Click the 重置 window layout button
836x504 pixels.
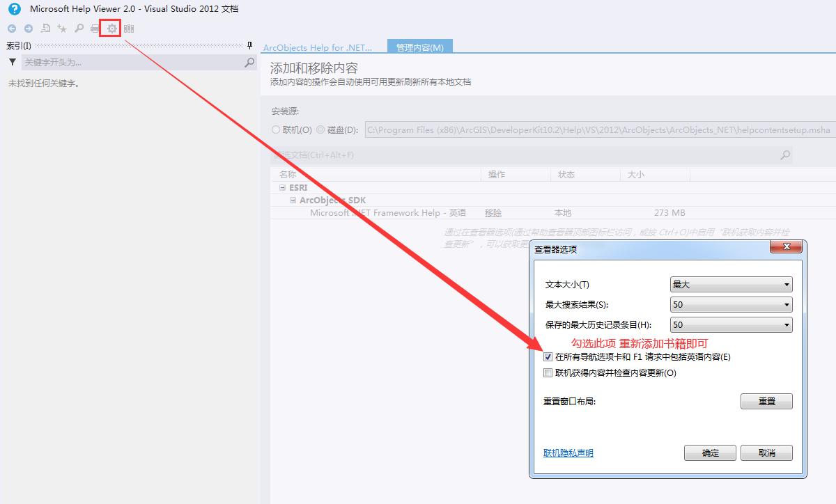766,401
